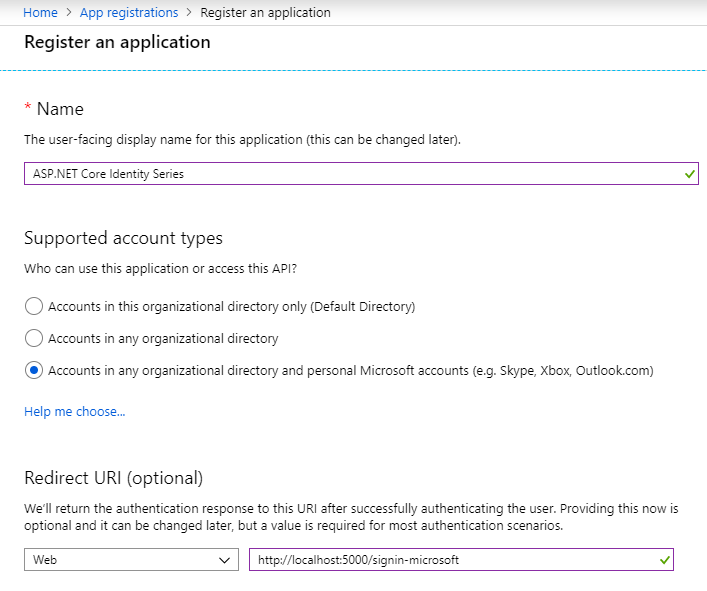
Task: Click the chevron separator after App registrations
Action: (189, 13)
